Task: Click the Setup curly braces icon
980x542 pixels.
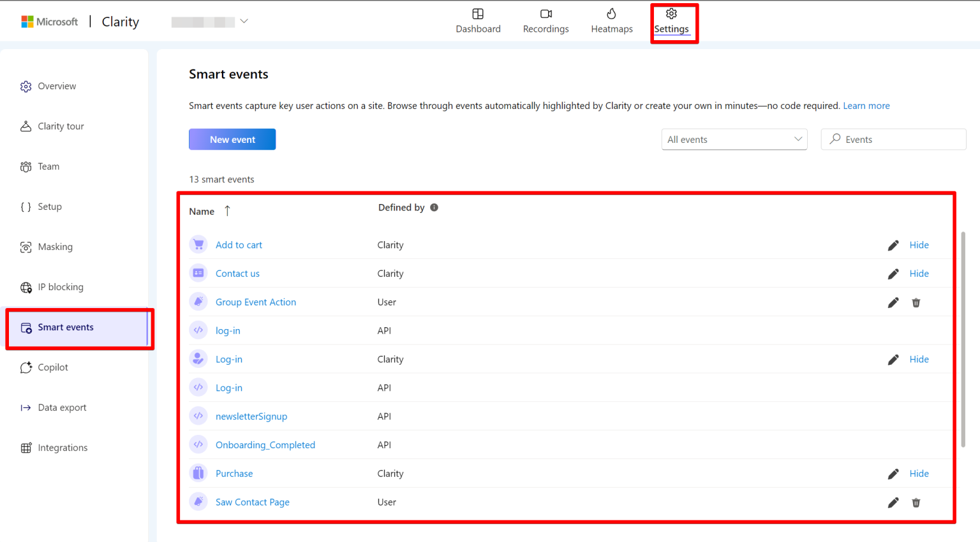Action: pos(26,206)
